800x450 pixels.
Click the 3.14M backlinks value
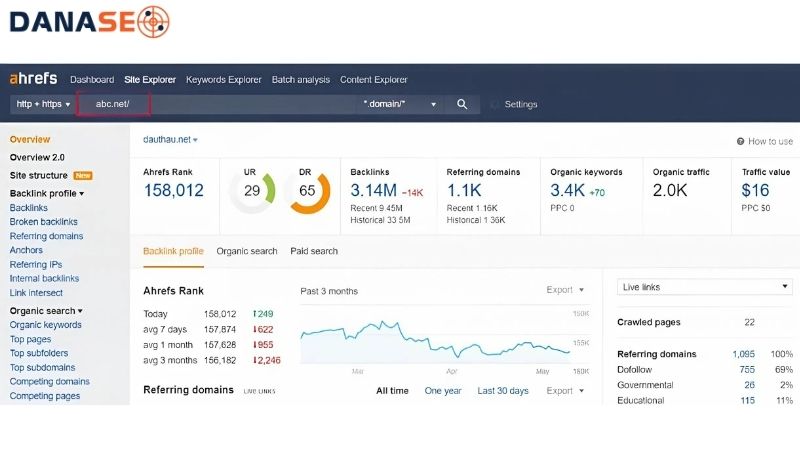tap(373, 190)
